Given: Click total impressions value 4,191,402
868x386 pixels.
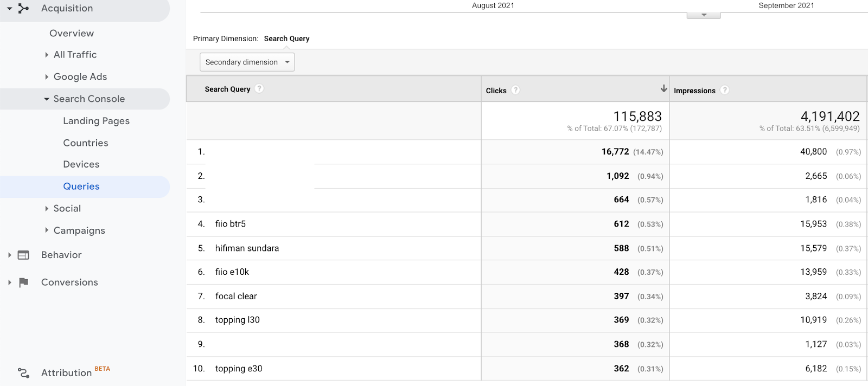Looking at the screenshot, I should click(830, 117).
